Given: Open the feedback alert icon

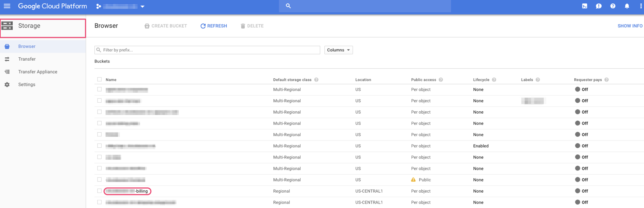Looking at the screenshot, I should click(x=599, y=6).
